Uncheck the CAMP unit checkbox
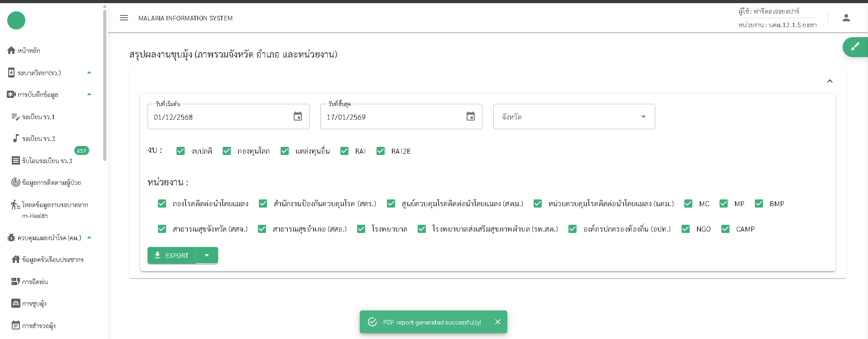The height and width of the screenshot is (339, 868). click(x=725, y=229)
